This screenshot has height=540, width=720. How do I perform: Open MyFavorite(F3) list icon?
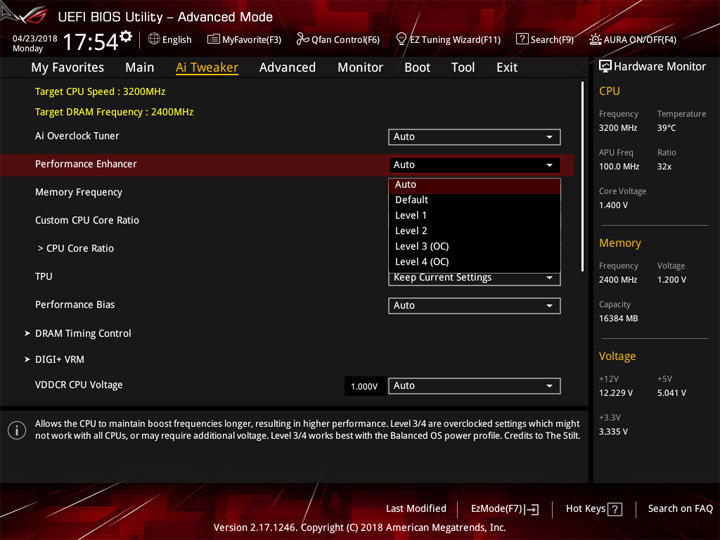pyautogui.click(x=213, y=39)
